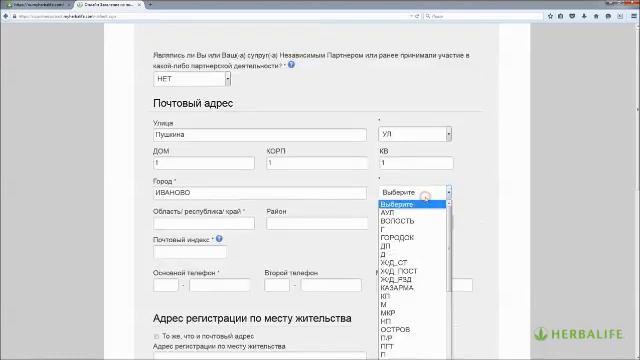Collapse the Выберите locality type dropdown
Screen dimensions: 640x360
click(x=415, y=192)
